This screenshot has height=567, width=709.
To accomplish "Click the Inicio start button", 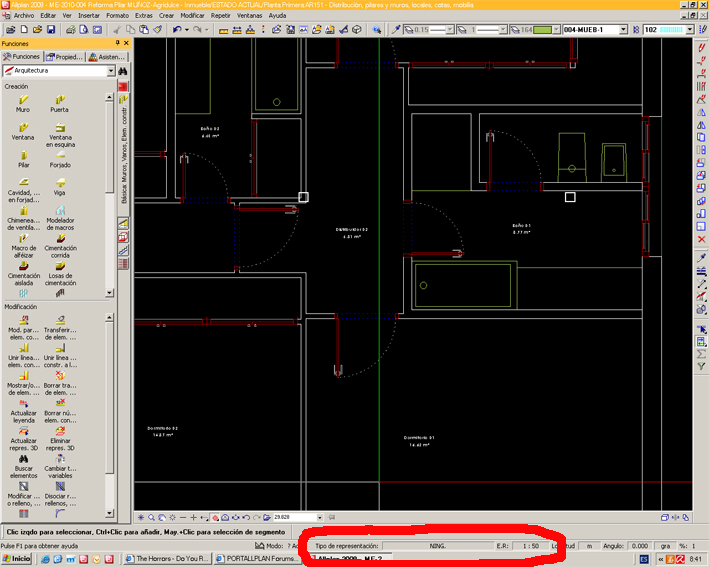I will coord(17,559).
